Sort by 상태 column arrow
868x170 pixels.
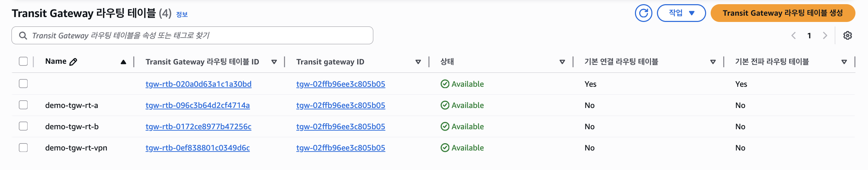coord(562,62)
